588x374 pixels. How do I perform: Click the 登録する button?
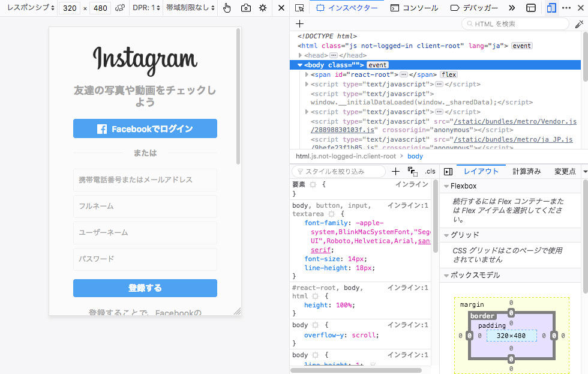click(x=145, y=288)
